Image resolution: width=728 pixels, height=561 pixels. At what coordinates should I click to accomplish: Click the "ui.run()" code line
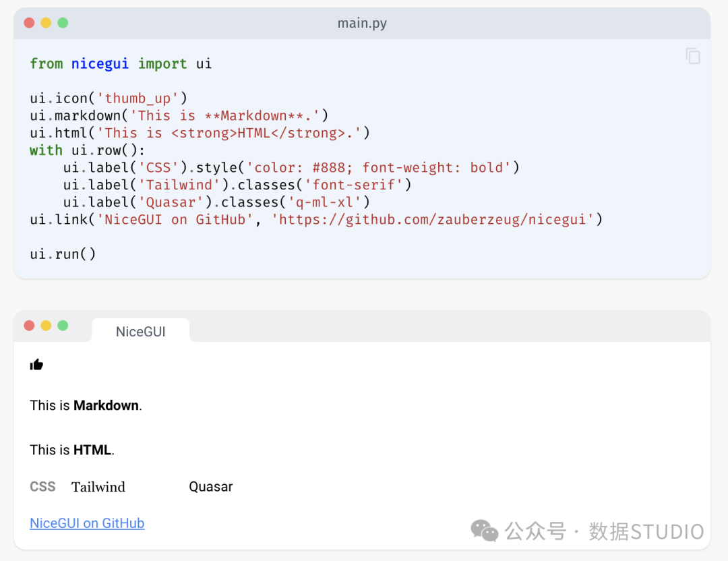click(x=63, y=254)
